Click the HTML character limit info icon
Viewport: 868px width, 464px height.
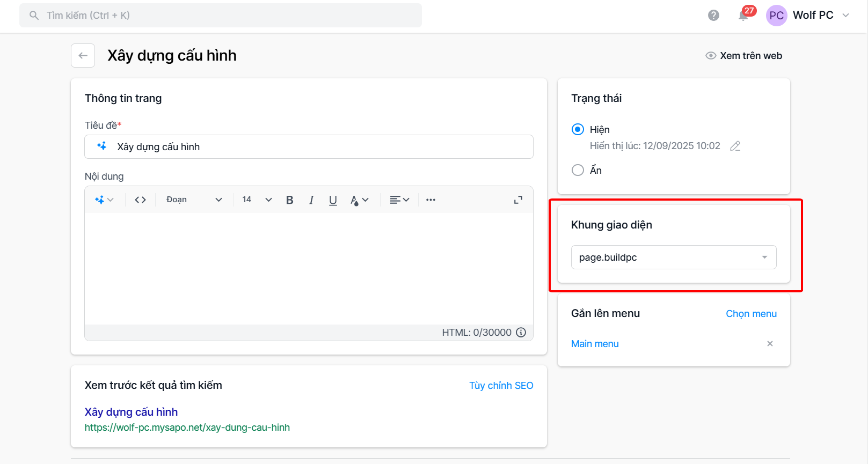click(521, 332)
